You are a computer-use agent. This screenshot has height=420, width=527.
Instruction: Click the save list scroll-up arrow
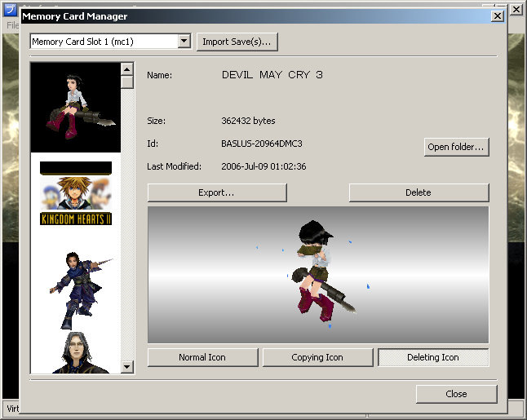(x=126, y=69)
